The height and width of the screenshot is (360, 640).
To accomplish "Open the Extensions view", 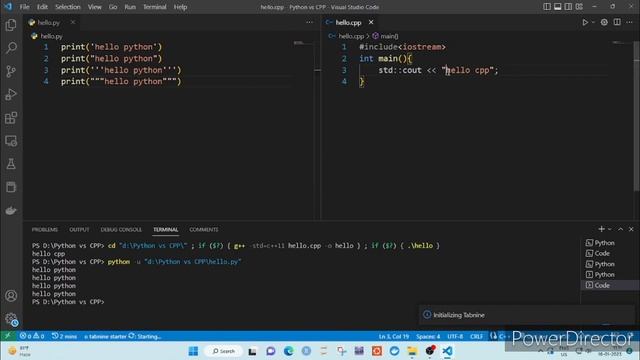I will pyautogui.click(x=11, y=118).
